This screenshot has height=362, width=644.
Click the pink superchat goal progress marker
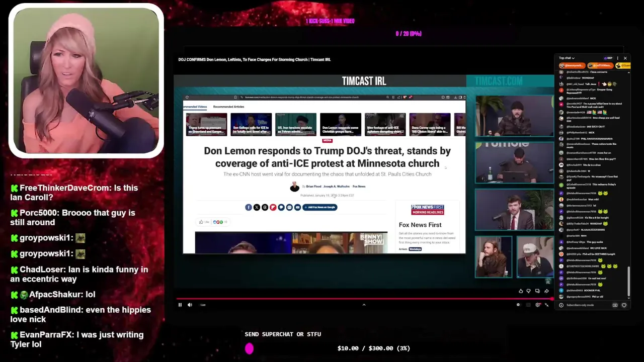(x=249, y=348)
